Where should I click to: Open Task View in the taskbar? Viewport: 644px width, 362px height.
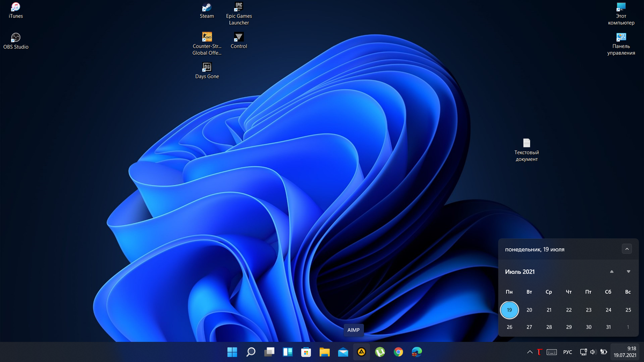pos(269,352)
